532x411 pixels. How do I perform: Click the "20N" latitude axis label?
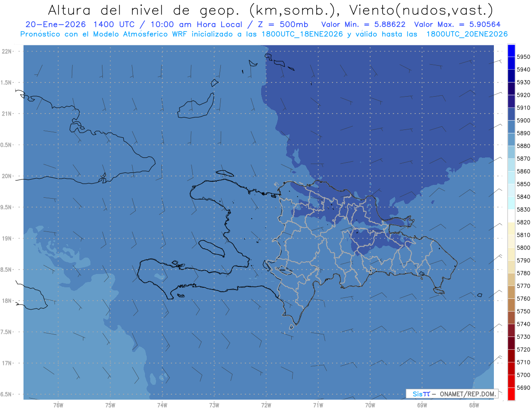pos(7,176)
